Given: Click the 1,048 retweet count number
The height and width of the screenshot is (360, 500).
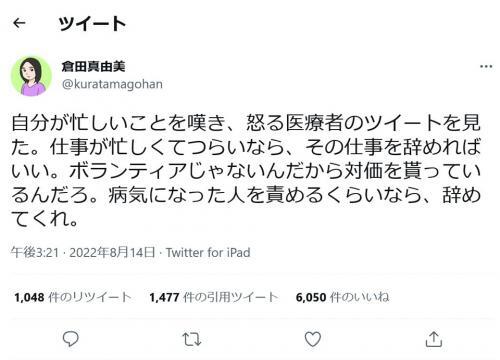Looking at the screenshot, I should 29,297.
